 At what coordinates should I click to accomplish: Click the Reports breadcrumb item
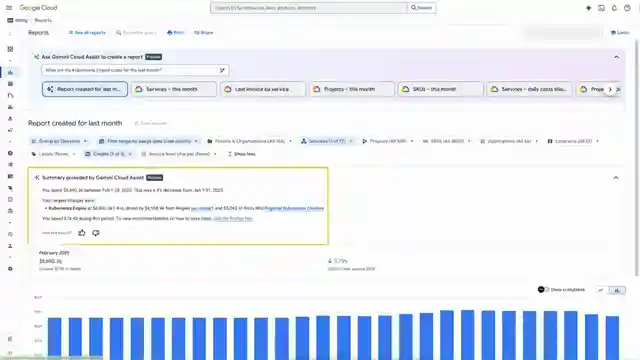[43, 20]
